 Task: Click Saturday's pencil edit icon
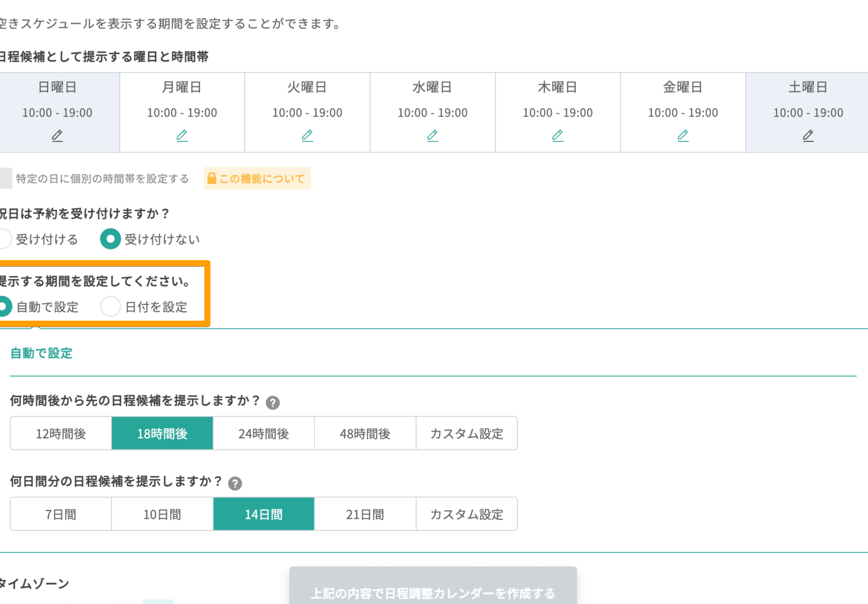[x=808, y=136]
